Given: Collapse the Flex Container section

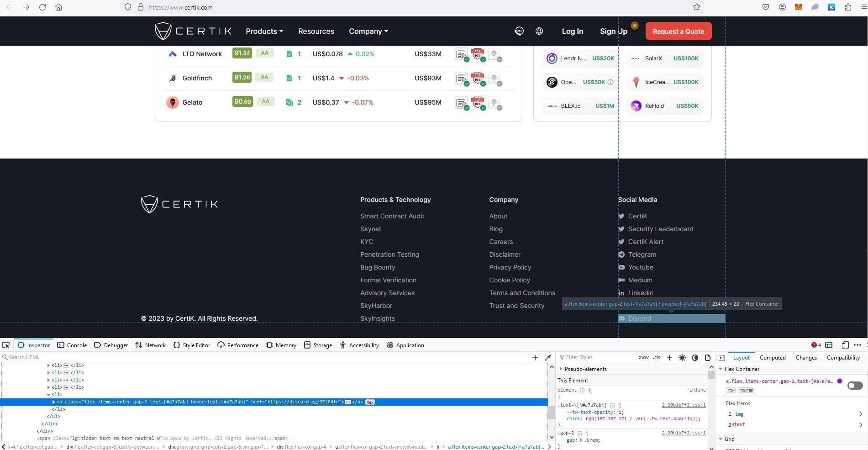Looking at the screenshot, I should click(721, 369).
